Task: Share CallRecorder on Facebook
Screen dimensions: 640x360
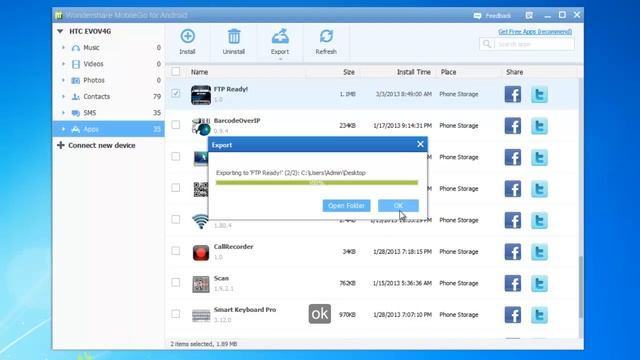Action: 513,252
